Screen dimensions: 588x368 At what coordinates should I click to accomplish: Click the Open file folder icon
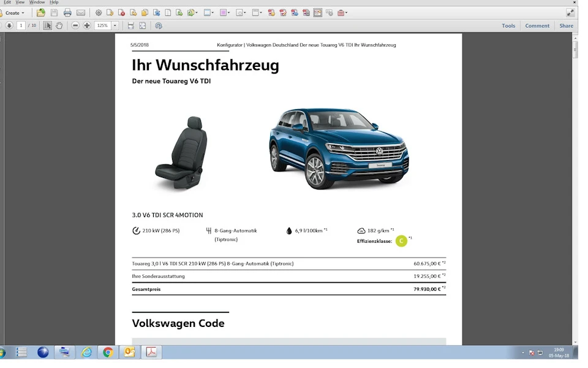(x=41, y=13)
